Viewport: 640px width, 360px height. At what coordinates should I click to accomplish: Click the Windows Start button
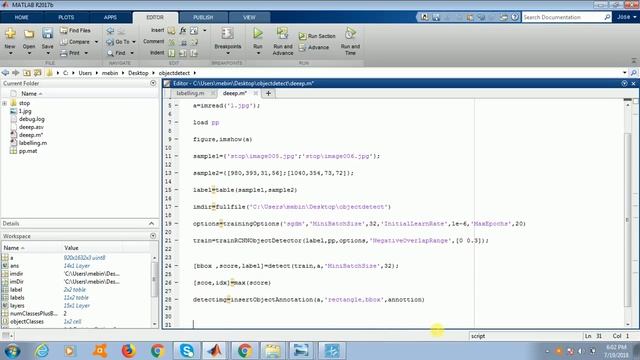pyautogui.click(x=12, y=351)
